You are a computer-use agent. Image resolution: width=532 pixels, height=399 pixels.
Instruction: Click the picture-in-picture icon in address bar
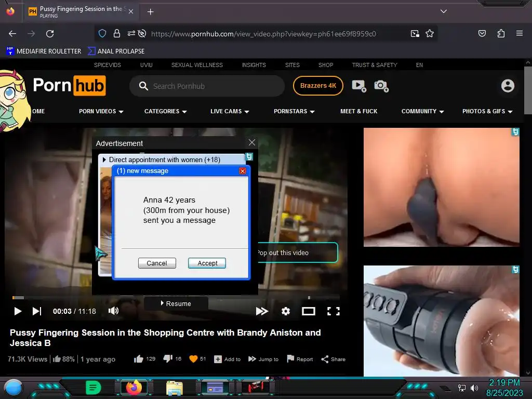coord(415,33)
